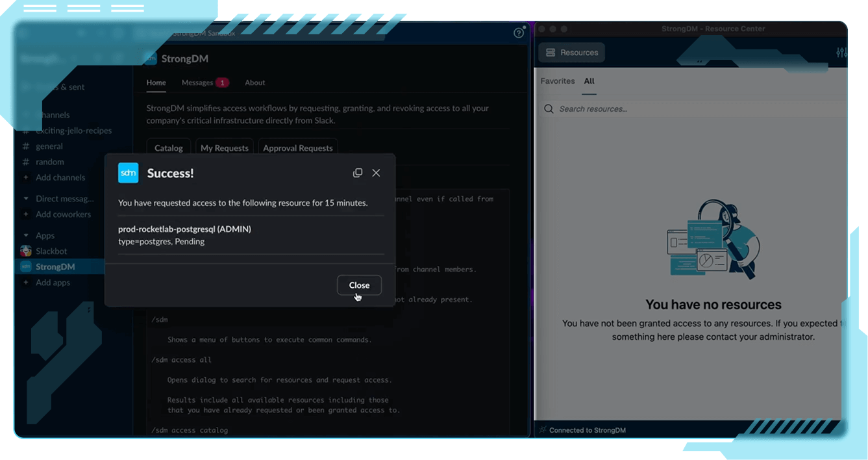Click the Close button in Success dialog
Viewport: 868px width, 460px height.
click(359, 285)
